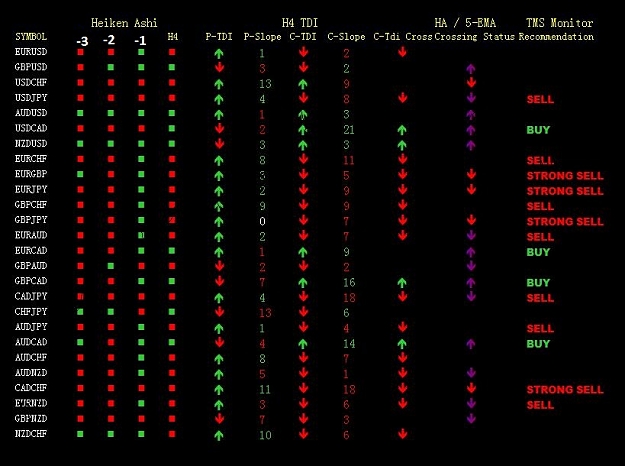This screenshot has height=466, width=625.
Task: Click the USDCHF P-Slope value 13
Action: pyautogui.click(x=265, y=84)
